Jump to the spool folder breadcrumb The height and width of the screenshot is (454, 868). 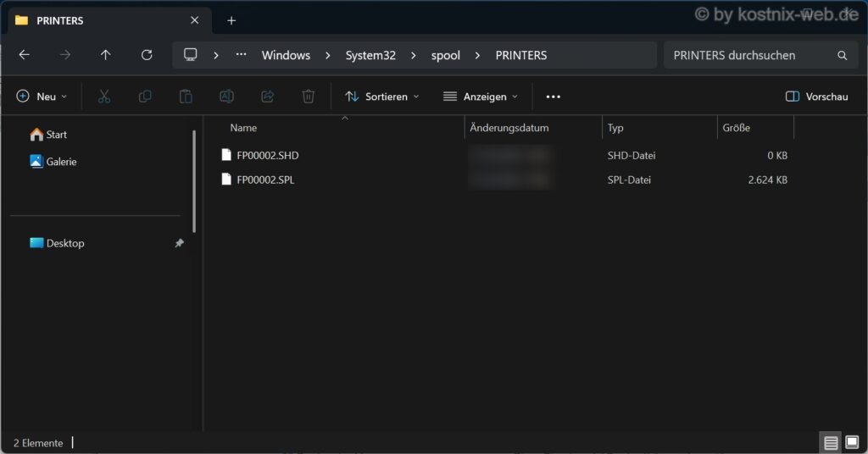(x=446, y=55)
